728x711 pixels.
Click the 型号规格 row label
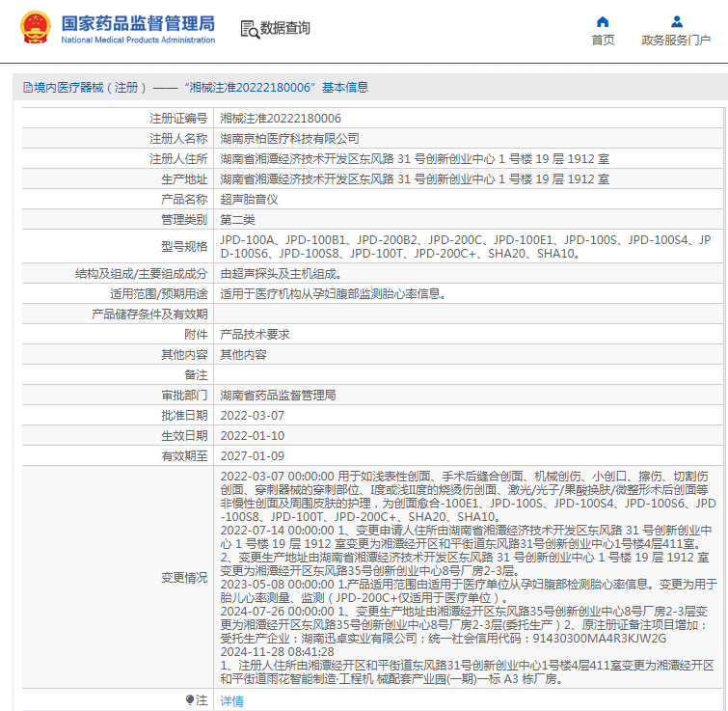184,247
